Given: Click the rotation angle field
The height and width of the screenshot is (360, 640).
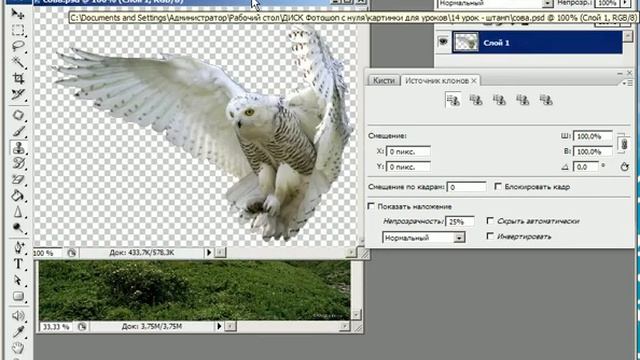Looking at the screenshot, I should 586,167.
